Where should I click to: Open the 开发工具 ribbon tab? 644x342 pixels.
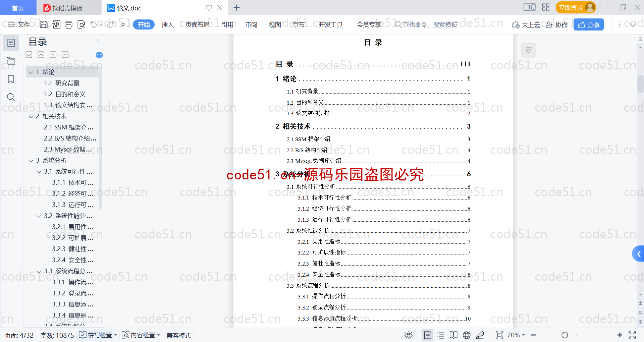[330, 24]
